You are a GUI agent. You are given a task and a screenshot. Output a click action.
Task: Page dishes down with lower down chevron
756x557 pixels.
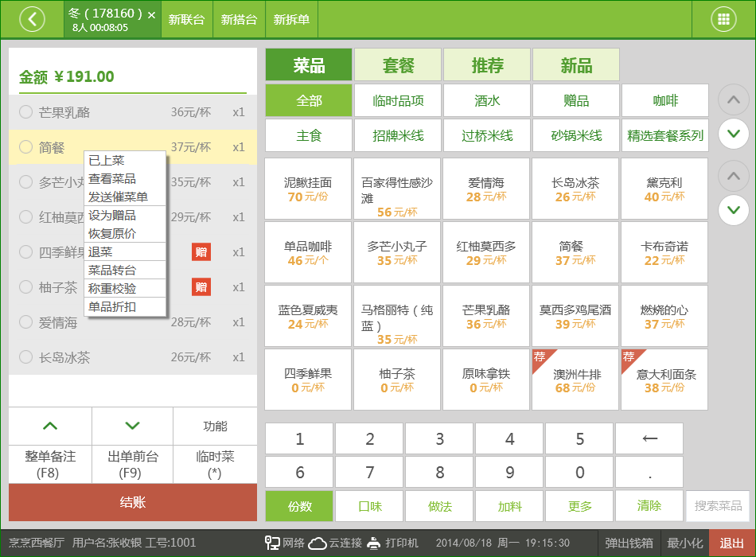[x=734, y=210]
